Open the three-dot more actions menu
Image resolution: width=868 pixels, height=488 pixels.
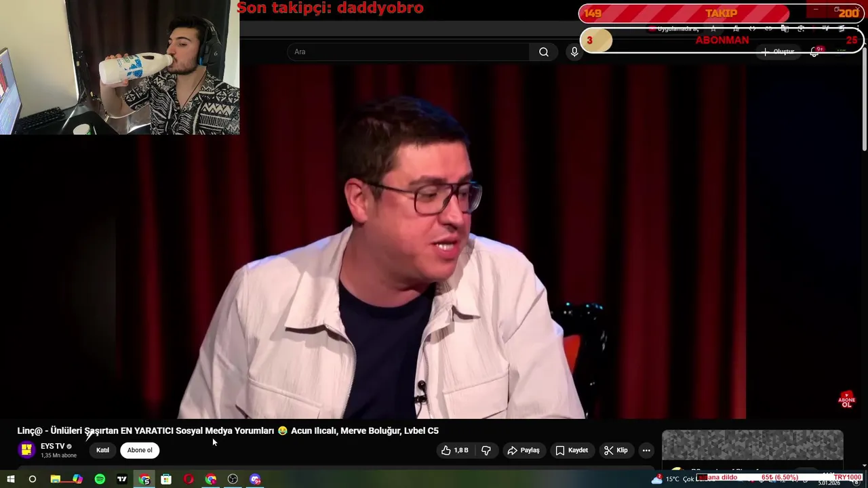click(x=646, y=450)
